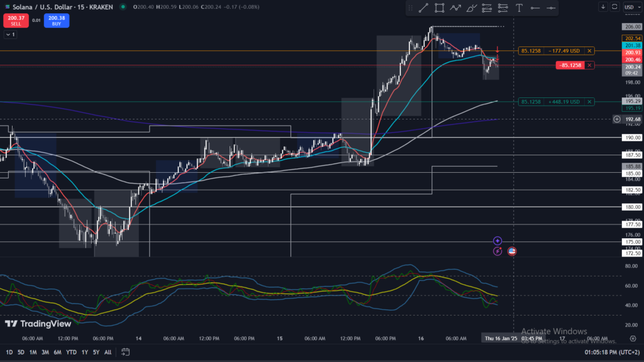Click the TradingView logo

click(29, 324)
